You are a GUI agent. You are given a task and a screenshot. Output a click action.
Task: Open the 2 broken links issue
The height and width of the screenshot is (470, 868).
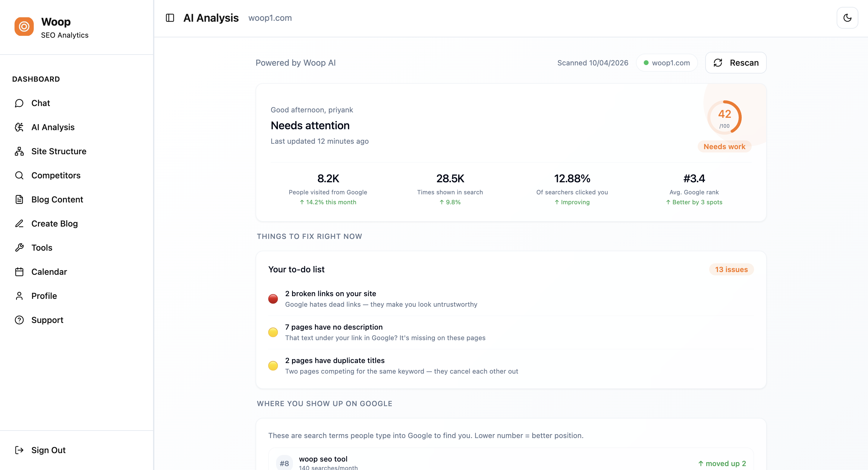(x=330, y=294)
